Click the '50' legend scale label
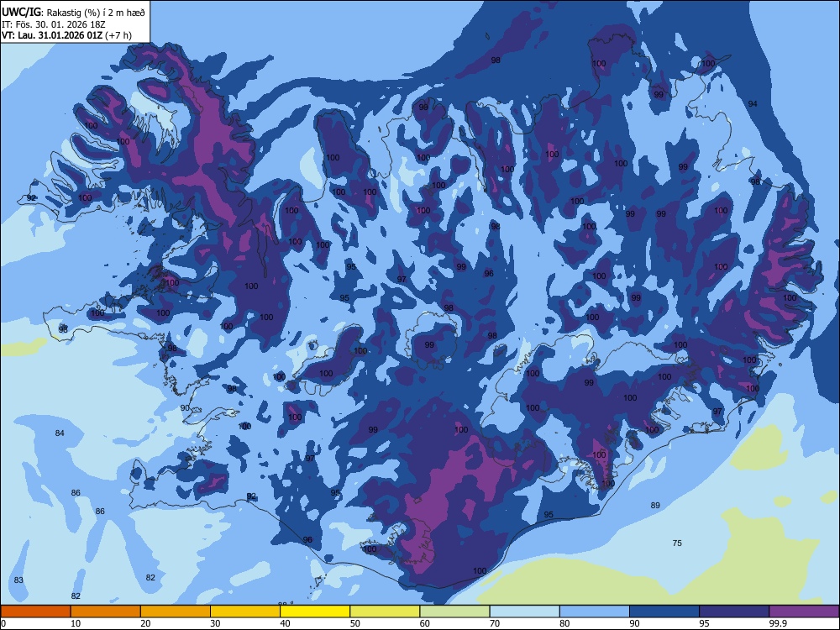 point(354,623)
